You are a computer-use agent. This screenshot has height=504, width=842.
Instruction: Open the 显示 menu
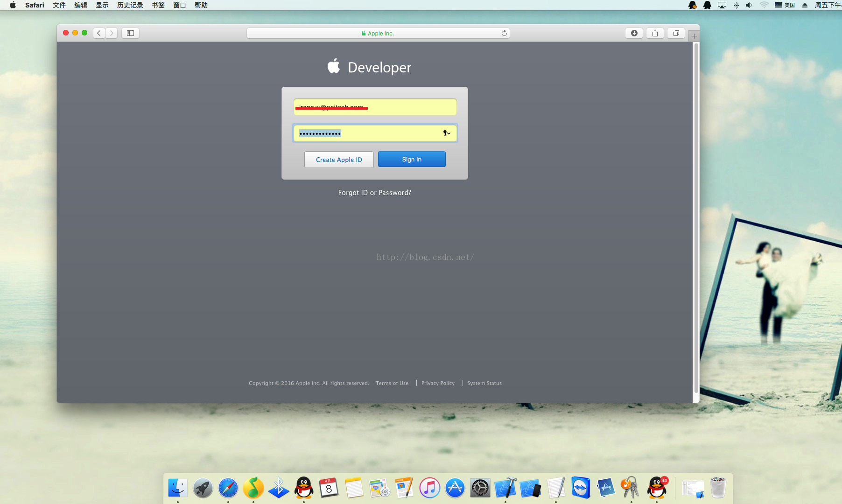coord(102,5)
